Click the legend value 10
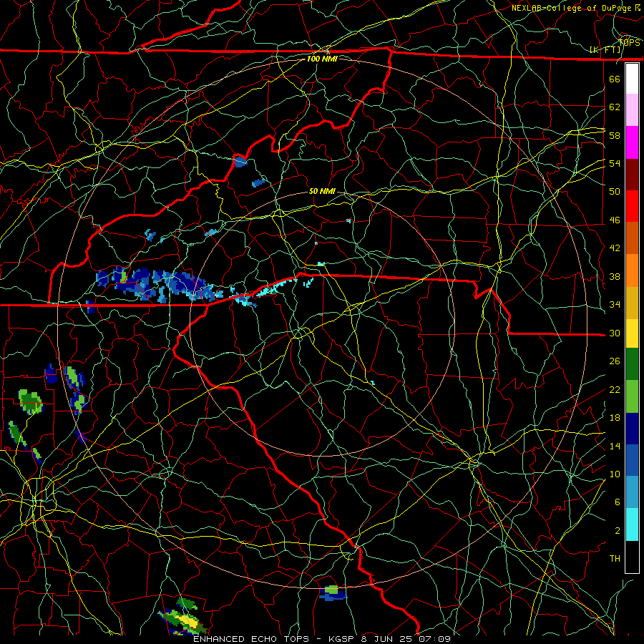This screenshot has width=644, height=644. 615,474
